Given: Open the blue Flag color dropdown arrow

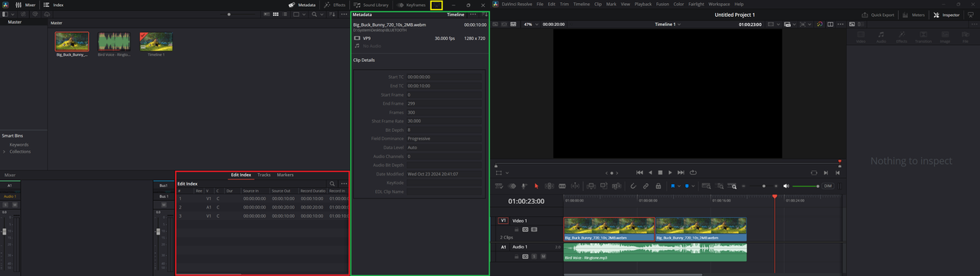Looking at the screenshot, I should point(679,186).
